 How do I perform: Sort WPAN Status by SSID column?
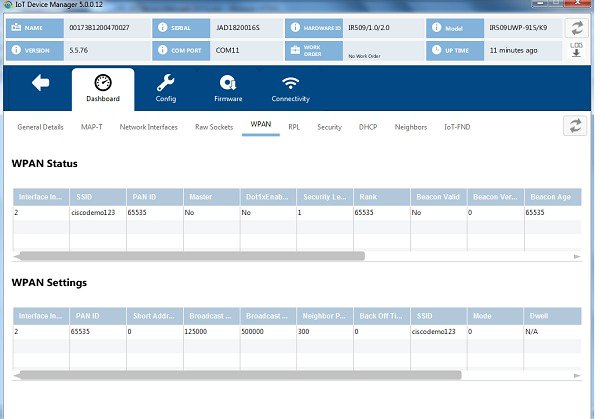[98, 197]
